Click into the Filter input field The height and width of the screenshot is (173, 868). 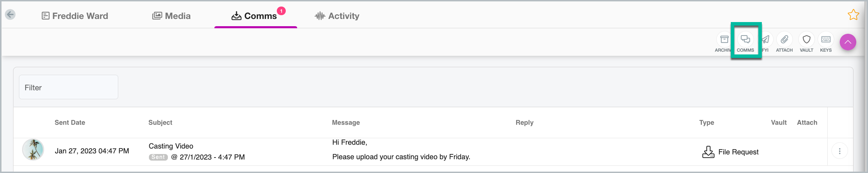coord(69,87)
